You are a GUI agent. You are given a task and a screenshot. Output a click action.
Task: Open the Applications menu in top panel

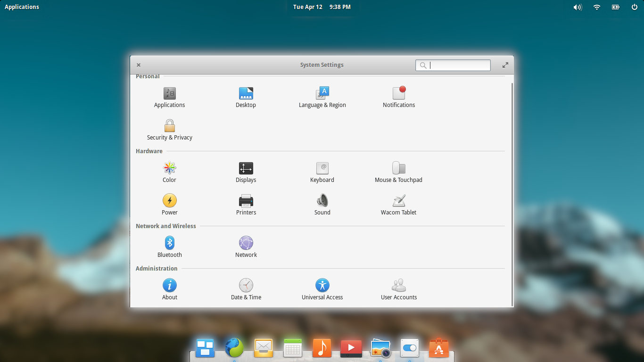(22, 7)
